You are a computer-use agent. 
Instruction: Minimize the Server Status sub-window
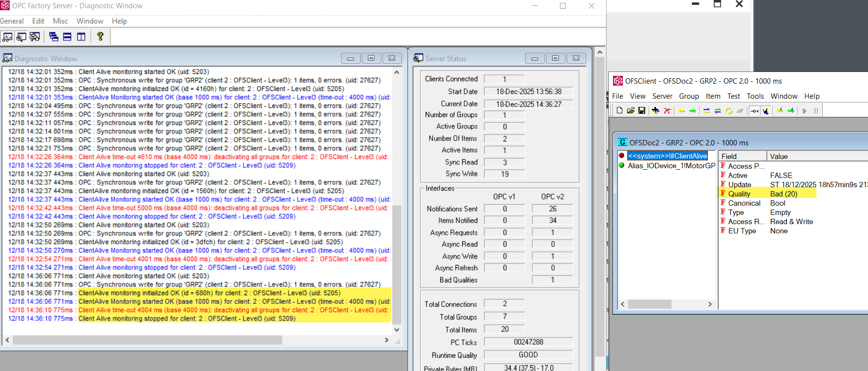click(x=535, y=58)
